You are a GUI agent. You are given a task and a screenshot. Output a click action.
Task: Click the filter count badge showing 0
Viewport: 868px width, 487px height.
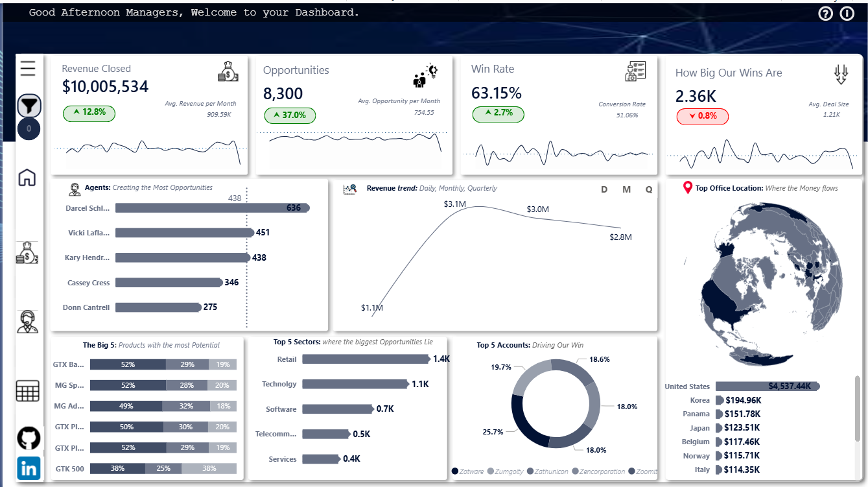point(29,129)
